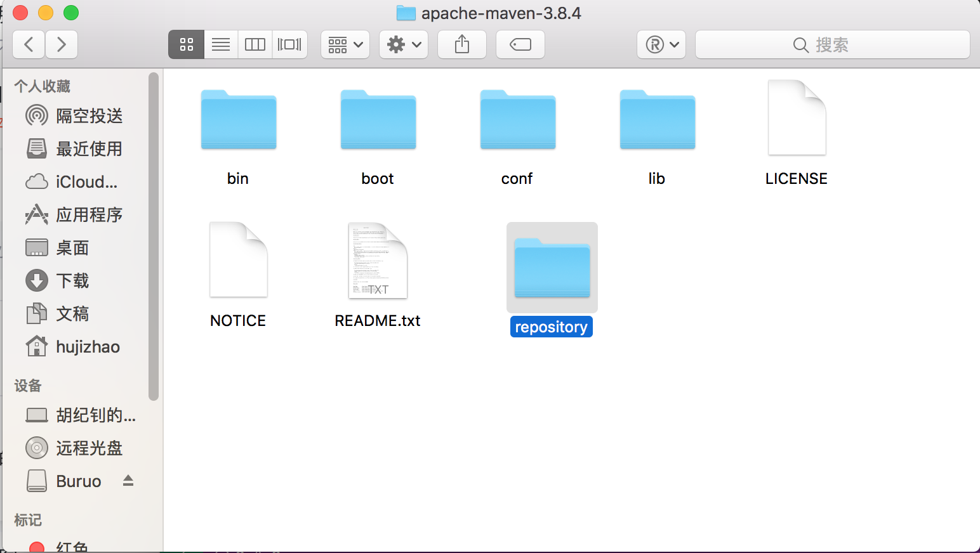
Task: Click the 标记 tags section header
Action: click(28, 520)
